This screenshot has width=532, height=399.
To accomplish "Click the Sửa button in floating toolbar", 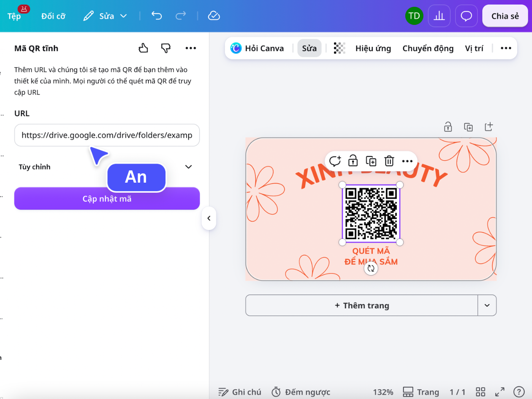I will 309,48.
